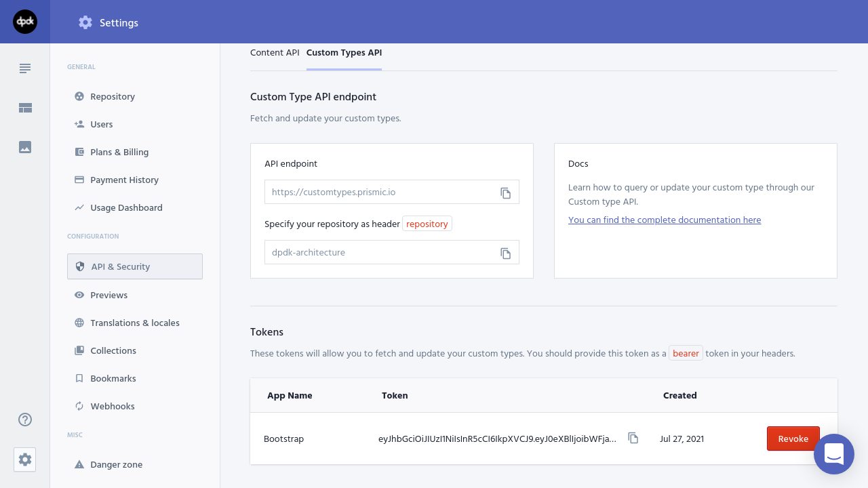The height and width of the screenshot is (488, 868).
Task: Open Translations & locales
Action: (135, 323)
